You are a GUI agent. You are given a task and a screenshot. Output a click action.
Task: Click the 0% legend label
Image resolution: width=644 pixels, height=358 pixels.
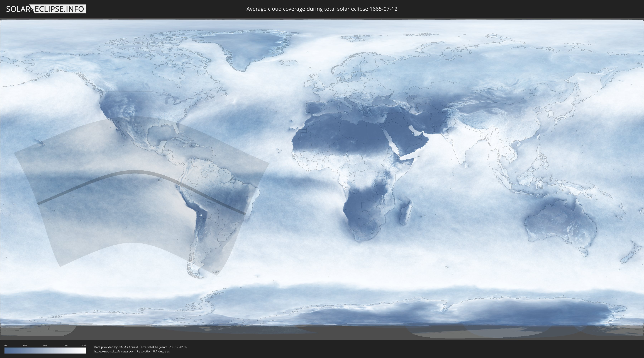pos(6,345)
